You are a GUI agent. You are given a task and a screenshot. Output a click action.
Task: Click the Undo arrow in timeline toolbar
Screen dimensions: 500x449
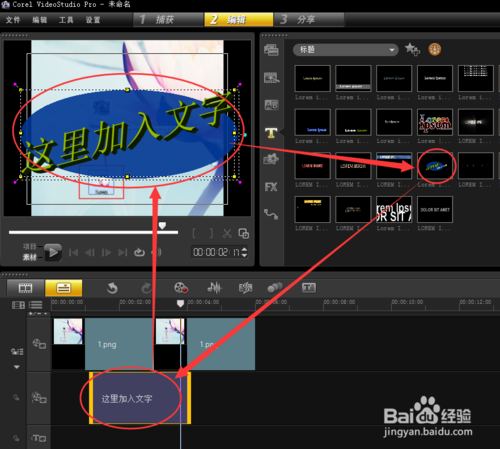[113, 288]
